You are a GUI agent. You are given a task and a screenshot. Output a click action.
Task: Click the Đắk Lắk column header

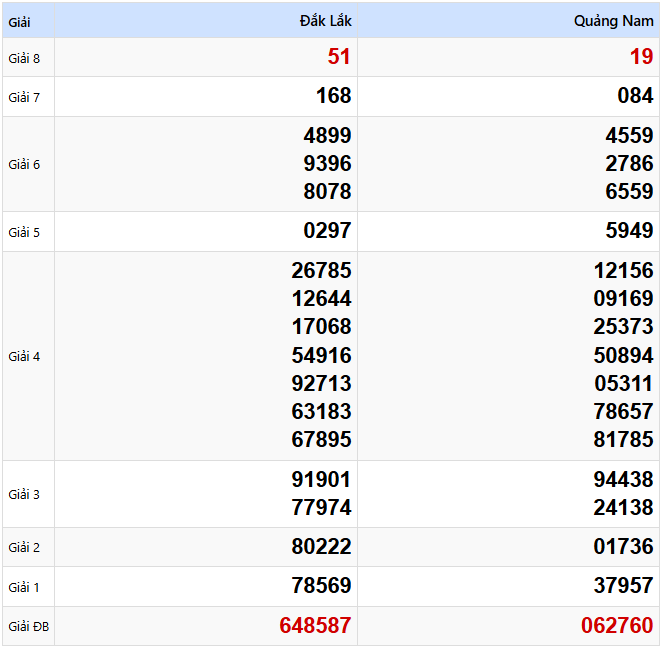[x=325, y=21]
